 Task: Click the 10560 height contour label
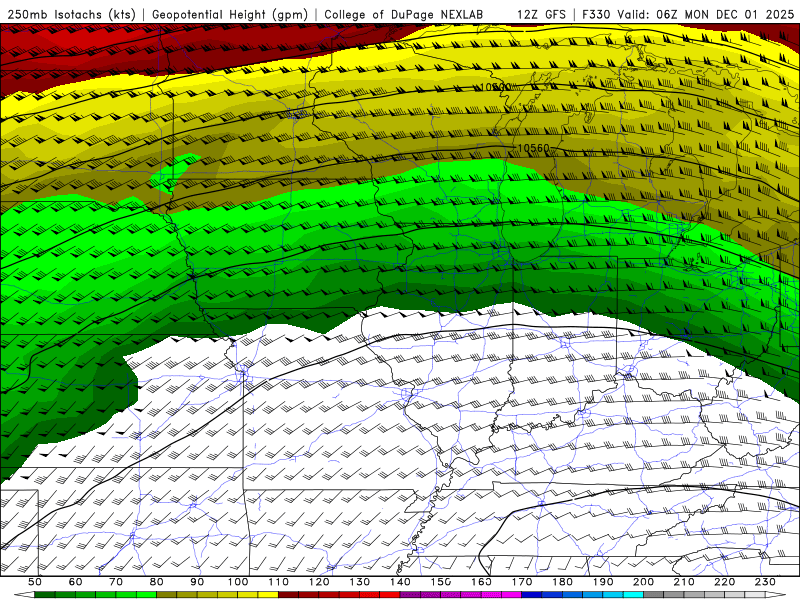tap(534, 148)
